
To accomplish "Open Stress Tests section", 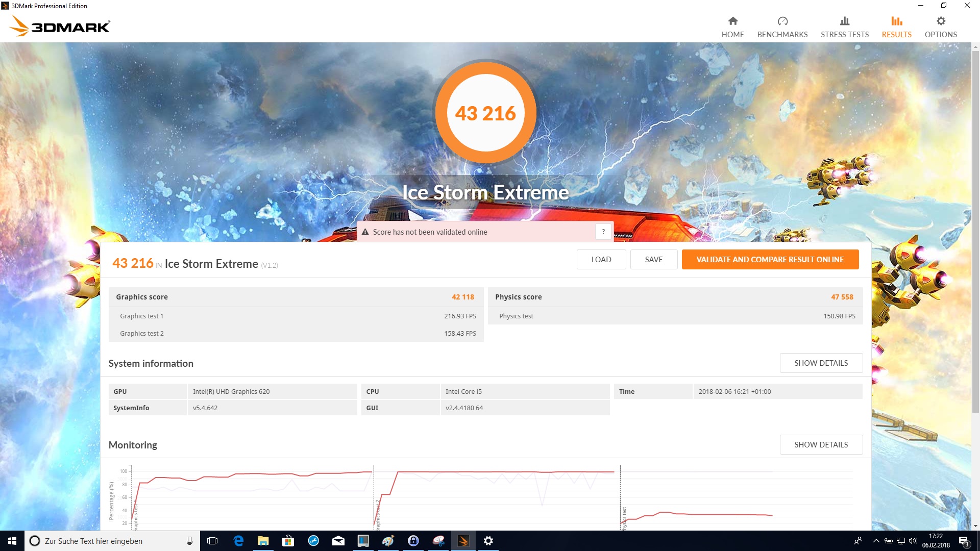I will (x=844, y=27).
